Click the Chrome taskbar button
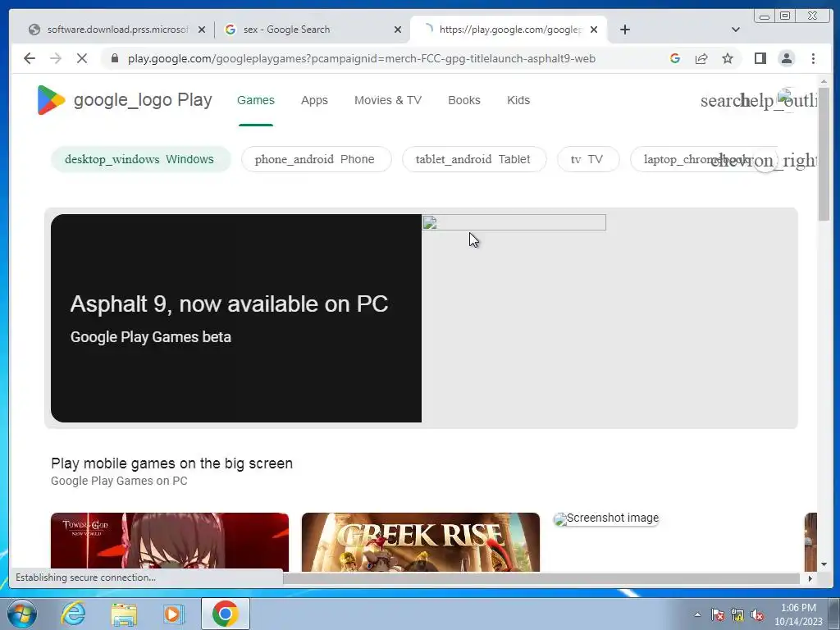Screen dimensions: 840x630 pyautogui.click(x=226, y=614)
